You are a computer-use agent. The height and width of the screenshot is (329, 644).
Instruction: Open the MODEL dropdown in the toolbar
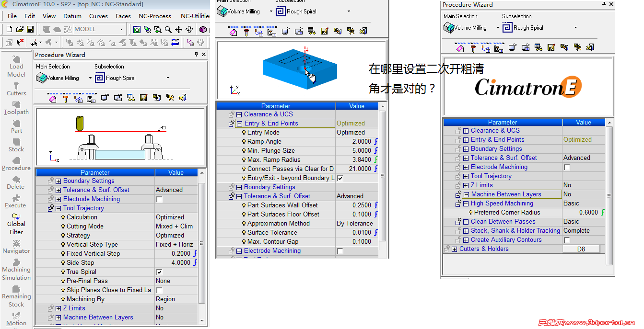(122, 29)
